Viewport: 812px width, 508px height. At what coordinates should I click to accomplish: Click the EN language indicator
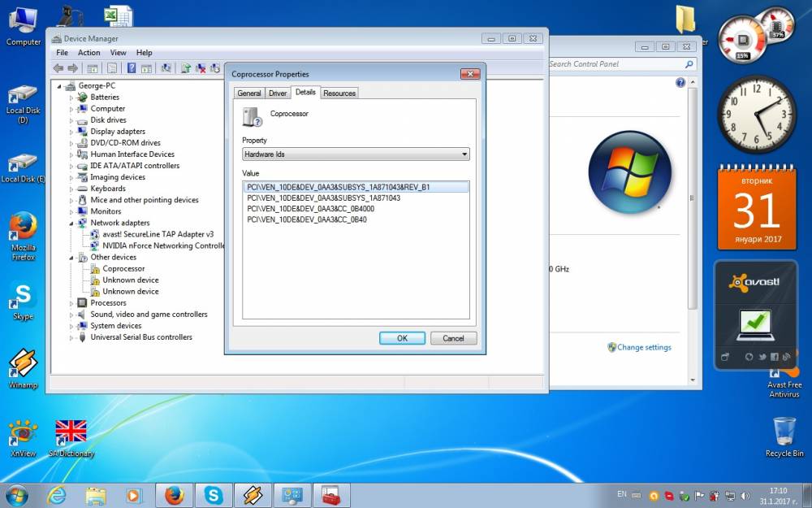(621, 494)
